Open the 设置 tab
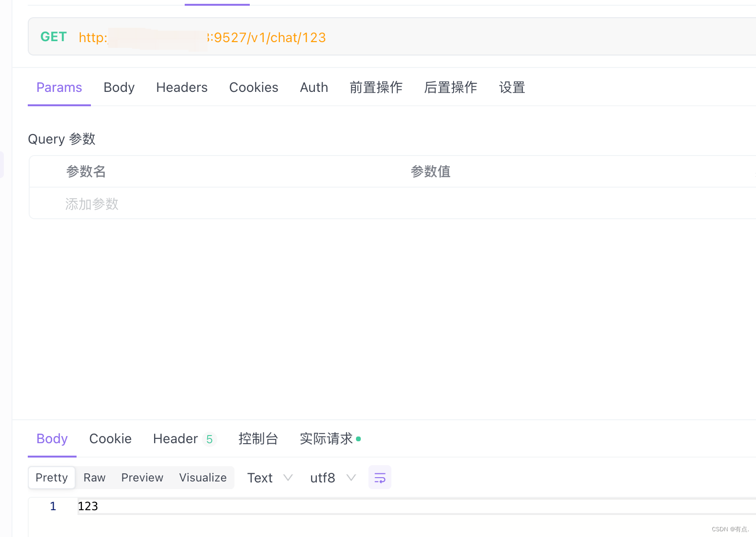 tap(512, 88)
